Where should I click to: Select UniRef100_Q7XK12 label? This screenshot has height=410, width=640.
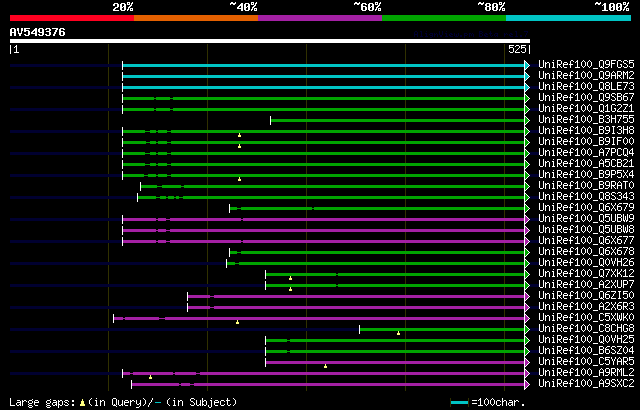pyautogui.click(x=586, y=274)
